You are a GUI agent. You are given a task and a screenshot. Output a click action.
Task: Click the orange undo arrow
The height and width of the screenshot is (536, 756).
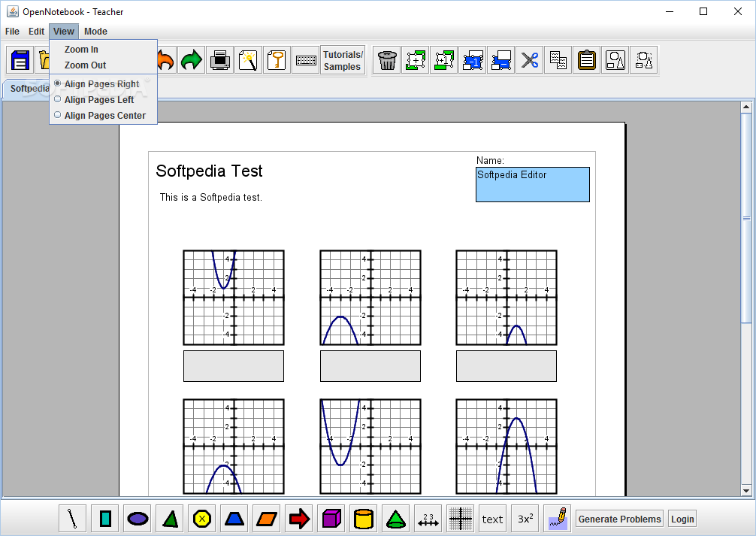click(165, 60)
